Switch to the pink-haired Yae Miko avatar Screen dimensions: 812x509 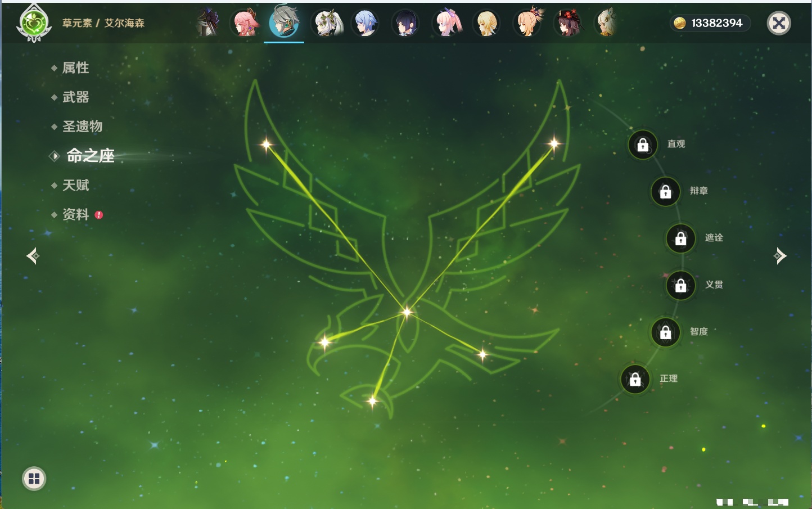246,23
